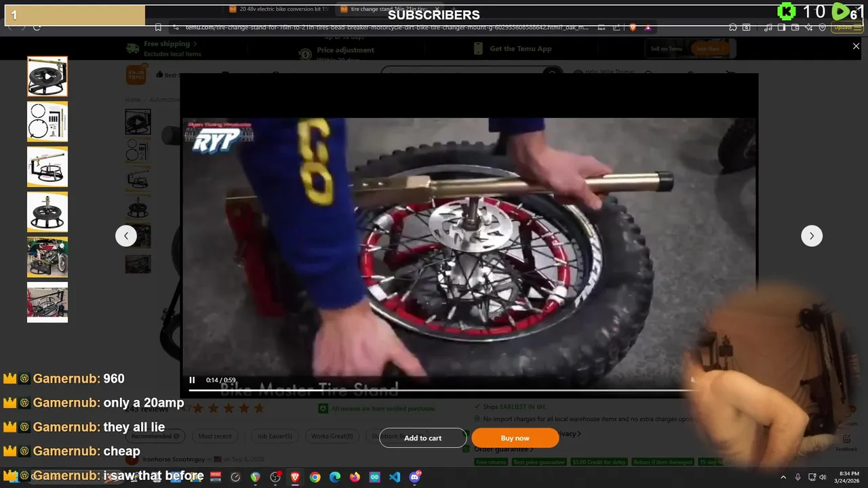Select the first video thumbnail with play icon
868x488 pixels.
(x=47, y=77)
